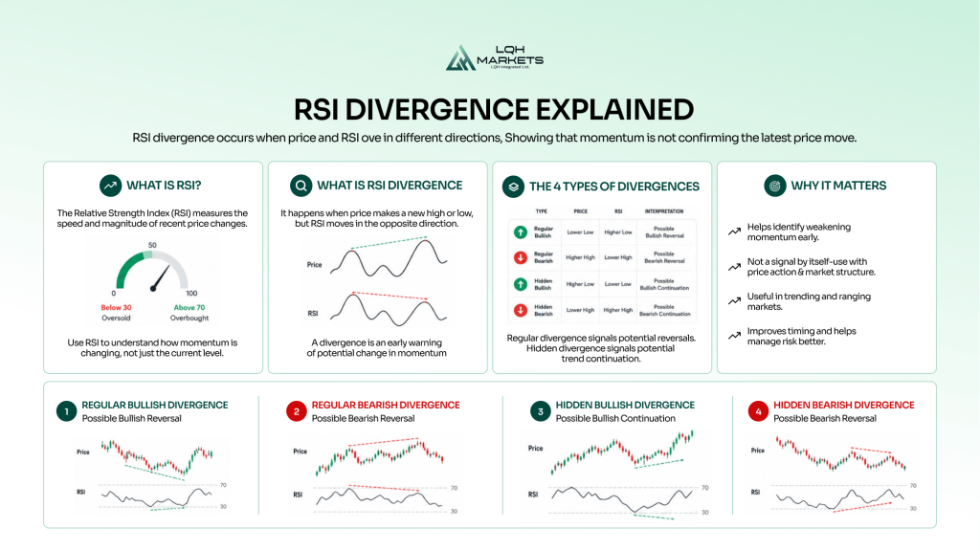The width and height of the screenshot is (980, 551).
Task: Click the What Is RSI Divergence heading
Action: tap(390, 186)
